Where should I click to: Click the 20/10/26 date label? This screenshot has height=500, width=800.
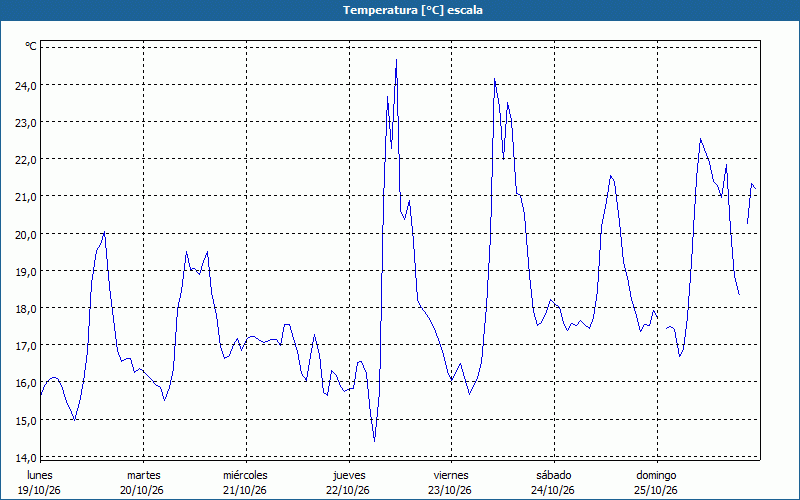[x=142, y=490]
